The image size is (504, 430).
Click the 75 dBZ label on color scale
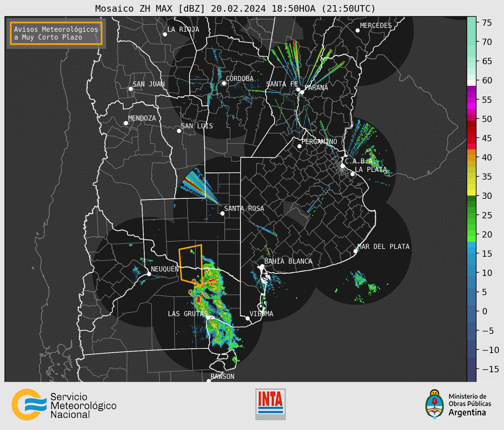(x=487, y=23)
